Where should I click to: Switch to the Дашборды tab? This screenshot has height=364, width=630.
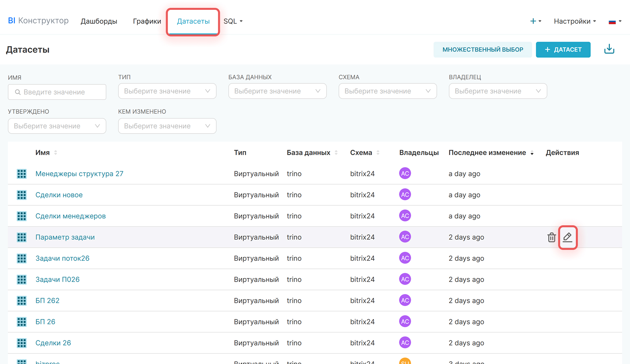[x=99, y=21]
